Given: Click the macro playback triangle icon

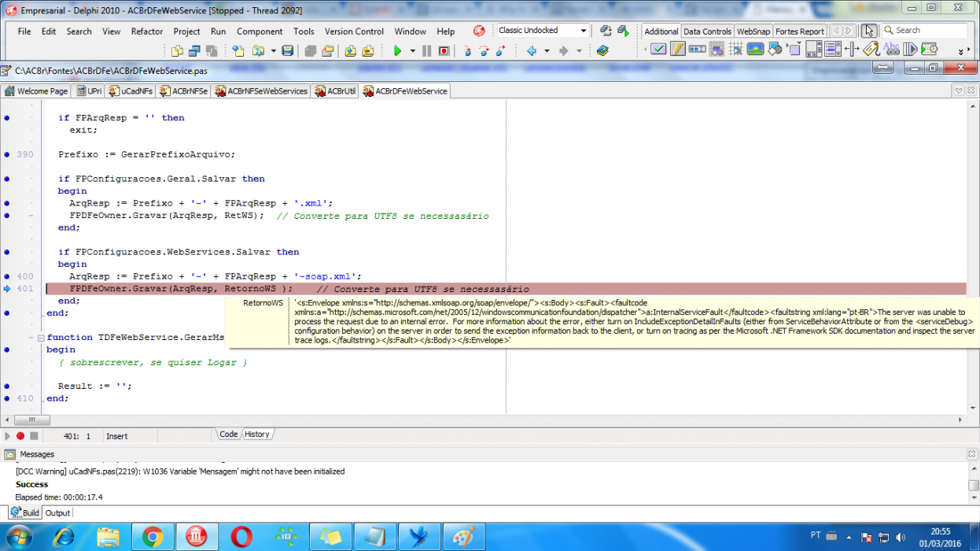Looking at the screenshot, I should [x=8, y=435].
